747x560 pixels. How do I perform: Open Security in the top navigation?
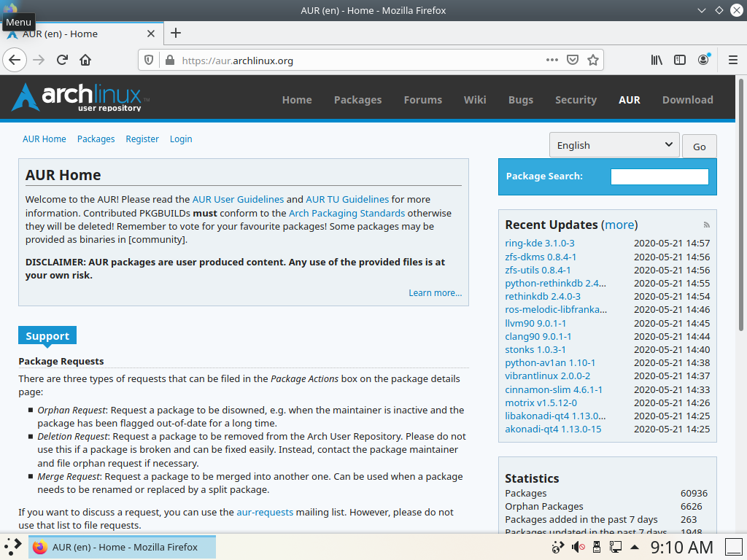[576, 100]
